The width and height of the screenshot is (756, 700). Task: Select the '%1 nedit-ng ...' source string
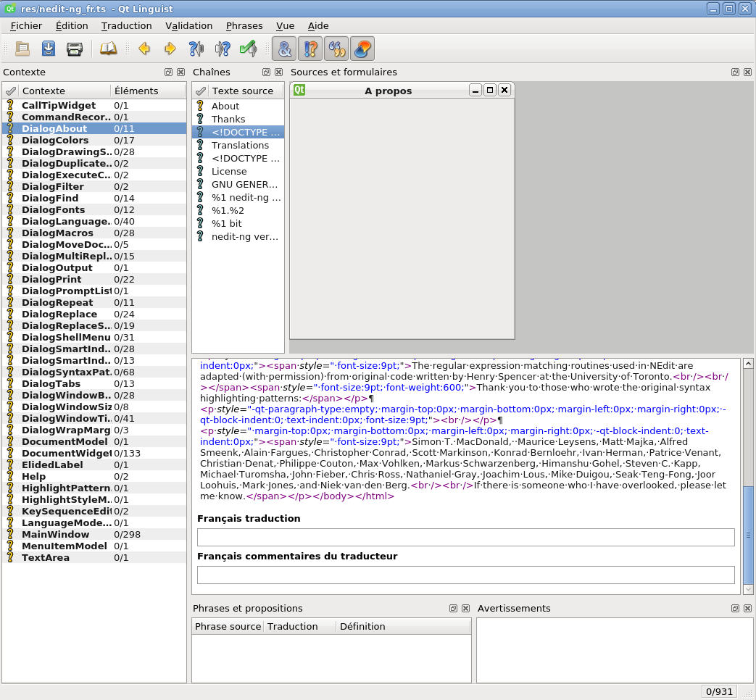(238, 197)
